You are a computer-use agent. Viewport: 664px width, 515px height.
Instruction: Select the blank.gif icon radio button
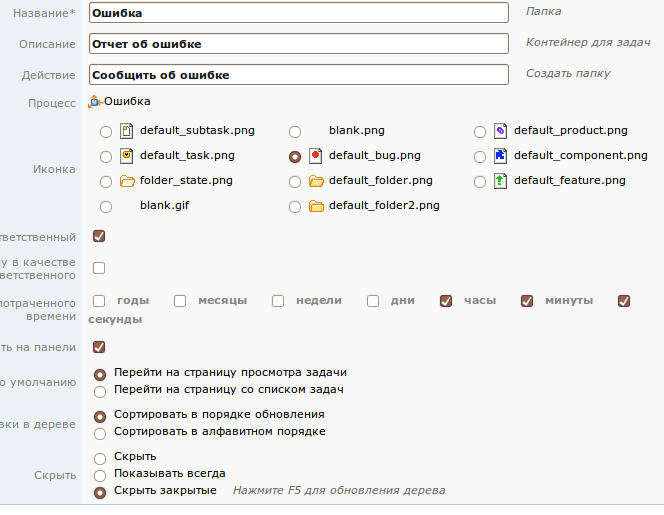[106, 207]
